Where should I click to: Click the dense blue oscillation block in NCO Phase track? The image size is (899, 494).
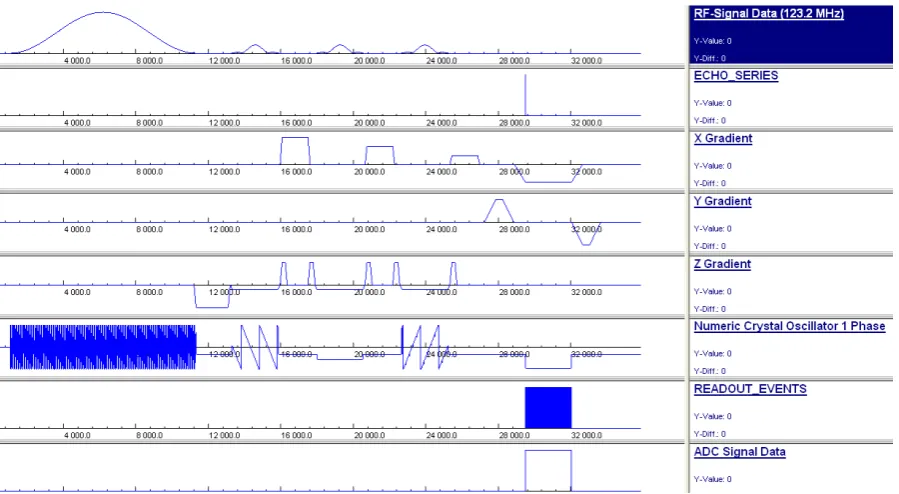pos(103,347)
